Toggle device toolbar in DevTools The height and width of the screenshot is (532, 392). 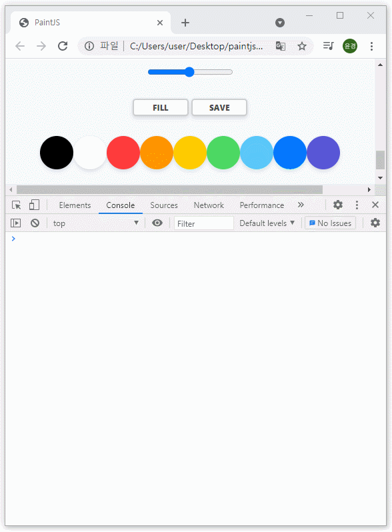(34, 205)
